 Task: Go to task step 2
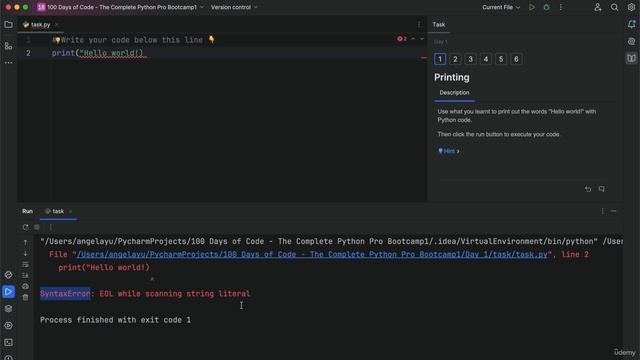pyautogui.click(x=455, y=59)
